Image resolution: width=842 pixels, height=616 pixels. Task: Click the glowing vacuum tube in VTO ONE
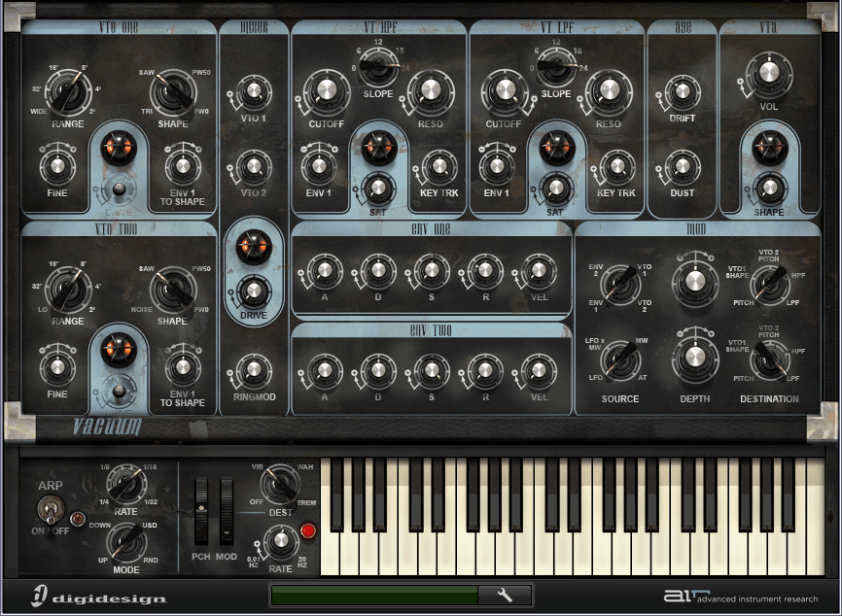(119, 149)
